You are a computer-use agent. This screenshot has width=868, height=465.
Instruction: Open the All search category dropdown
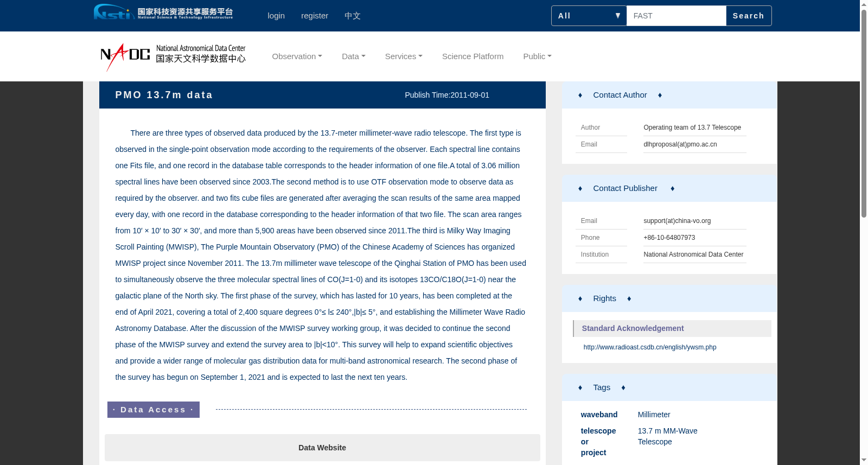coord(589,16)
